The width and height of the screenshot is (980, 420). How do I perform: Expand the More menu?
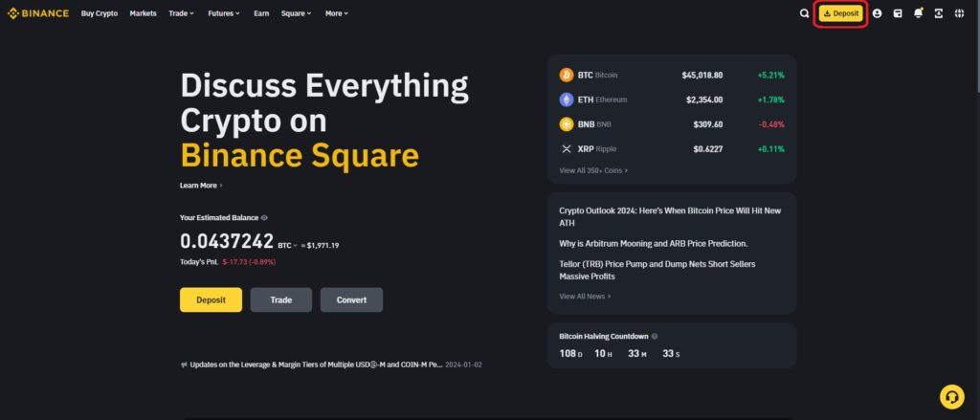point(336,13)
